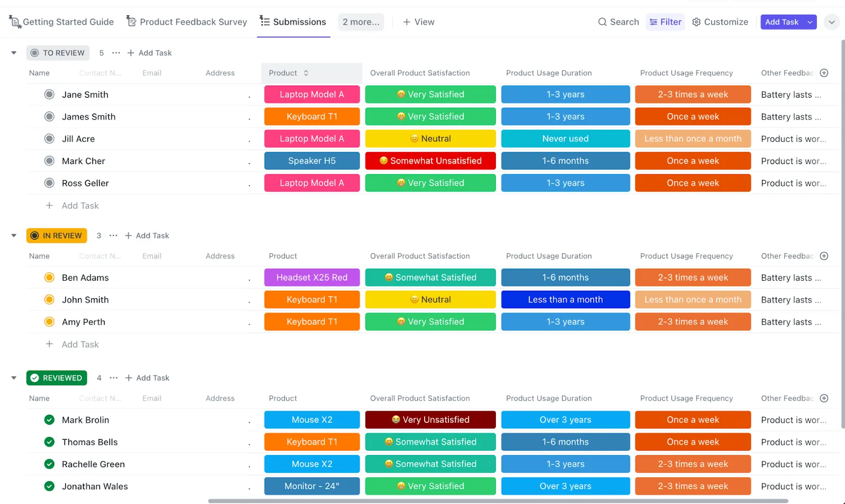Toggle status checkmark for Mark Brolin

49,420
